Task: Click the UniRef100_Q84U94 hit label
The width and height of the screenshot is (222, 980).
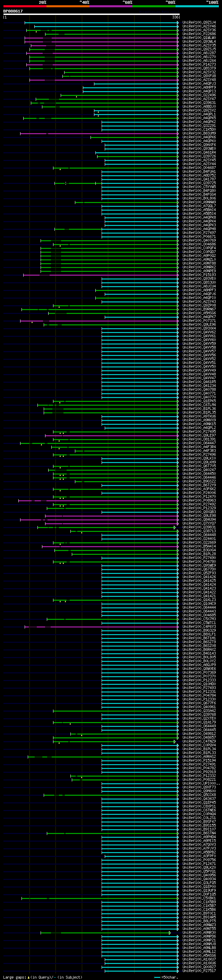Action: click(199, 519)
